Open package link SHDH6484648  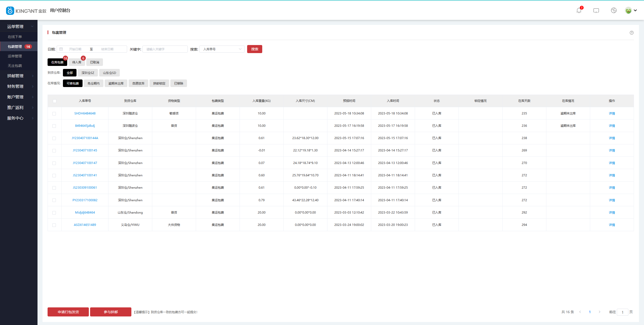pos(85,113)
